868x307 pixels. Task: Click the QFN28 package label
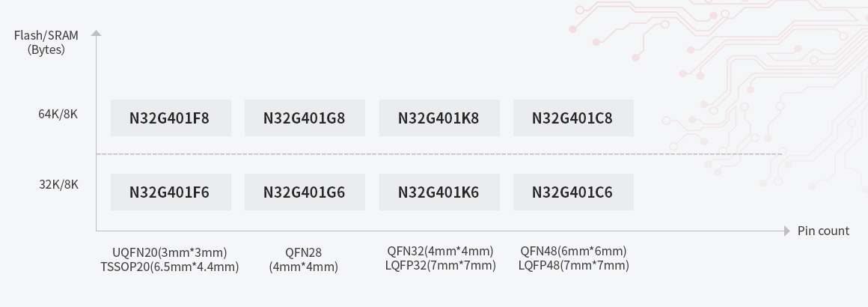(303, 252)
